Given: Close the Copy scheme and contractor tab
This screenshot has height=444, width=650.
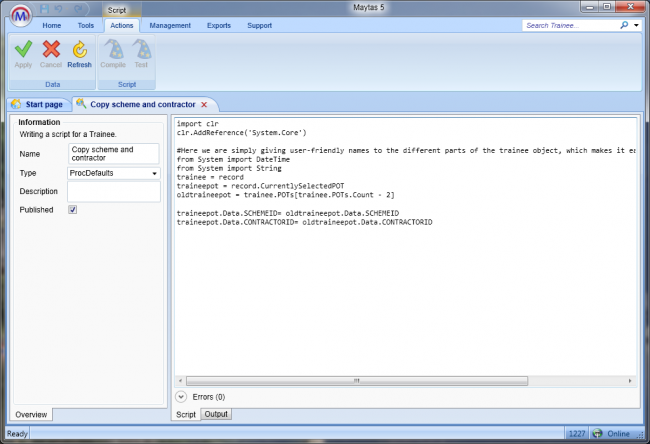Looking at the screenshot, I should pyautogui.click(x=204, y=104).
